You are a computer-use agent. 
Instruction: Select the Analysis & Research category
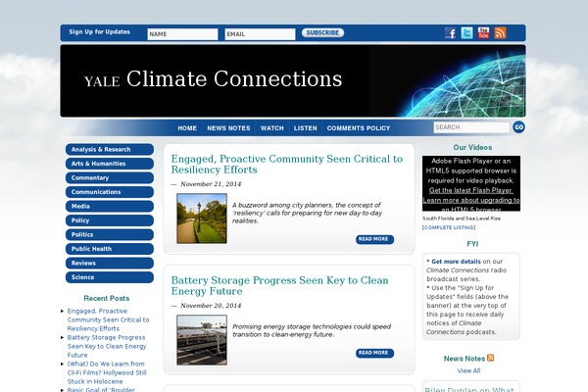[x=110, y=149]
